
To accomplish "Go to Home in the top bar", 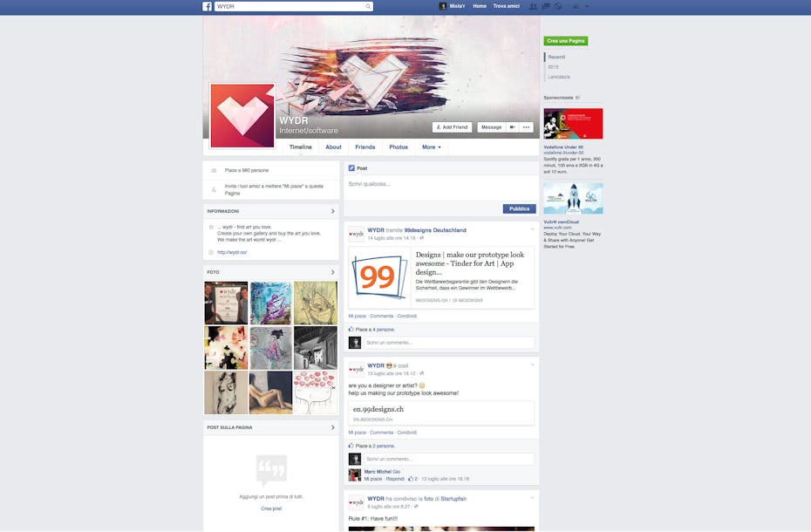I will (480, 6).
